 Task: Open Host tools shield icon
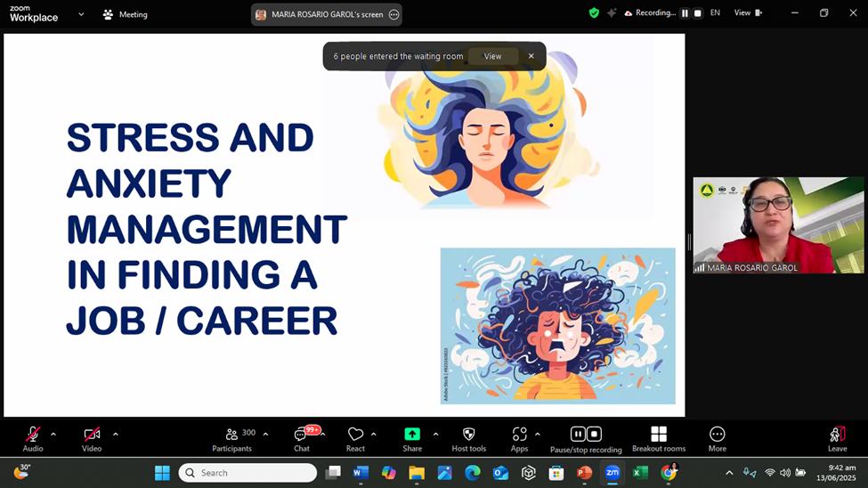pos(468,434)
